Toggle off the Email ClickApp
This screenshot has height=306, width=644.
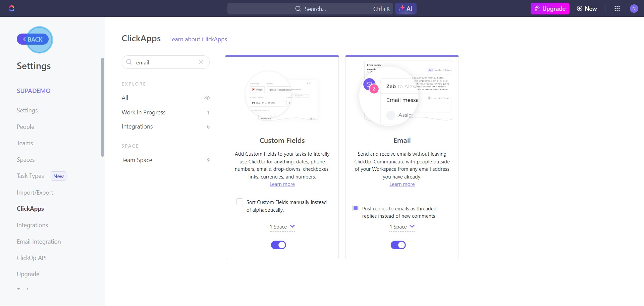click(398, 245)
